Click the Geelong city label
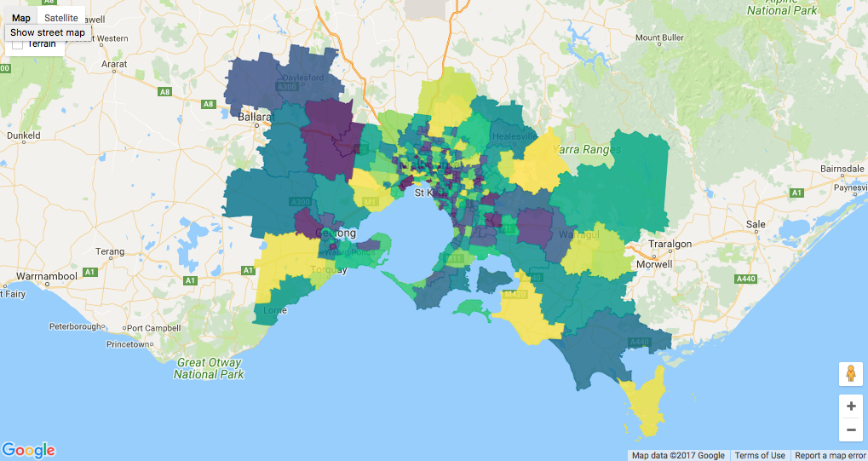This screenshot has width=868, height=461. [x=335, y=233]
